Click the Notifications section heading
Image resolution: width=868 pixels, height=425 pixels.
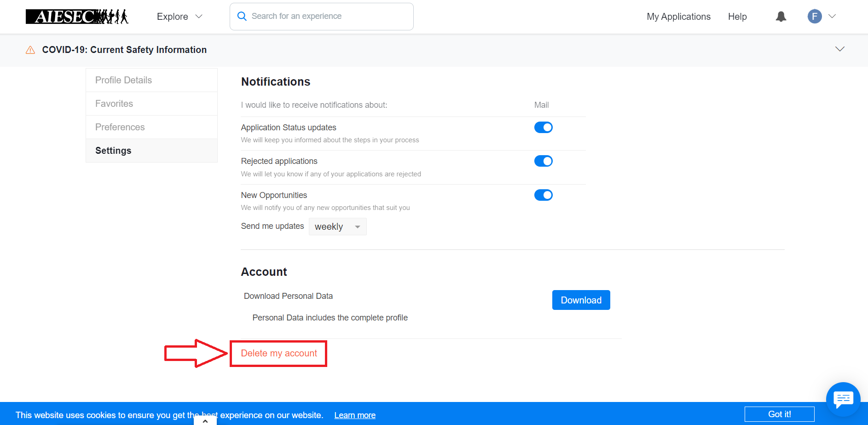tap(276, 82)
